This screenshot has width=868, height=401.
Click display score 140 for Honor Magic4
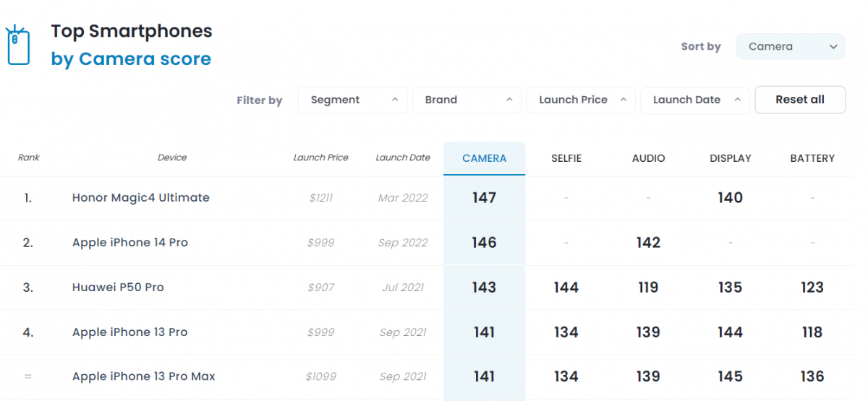tap(731, 198)
